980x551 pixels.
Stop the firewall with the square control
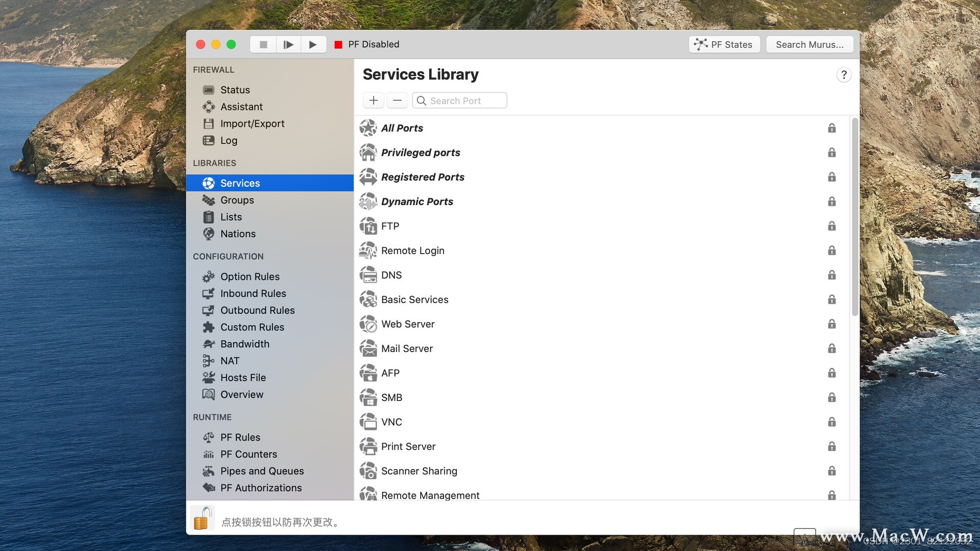pos(263,44)
